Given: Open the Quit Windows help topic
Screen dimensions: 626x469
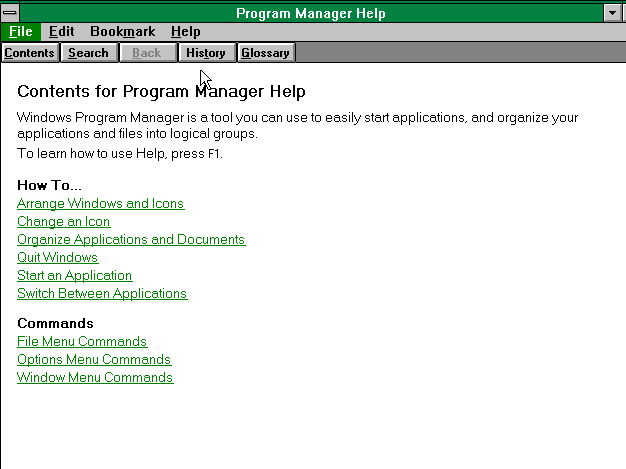Looking at the screenshot, I should point(57,258).
